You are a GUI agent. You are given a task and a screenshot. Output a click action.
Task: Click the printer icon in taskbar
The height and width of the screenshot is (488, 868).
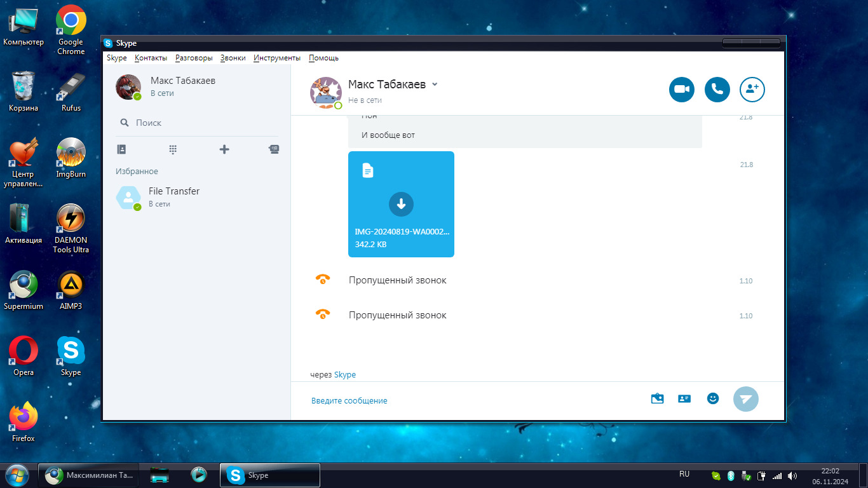159,475
